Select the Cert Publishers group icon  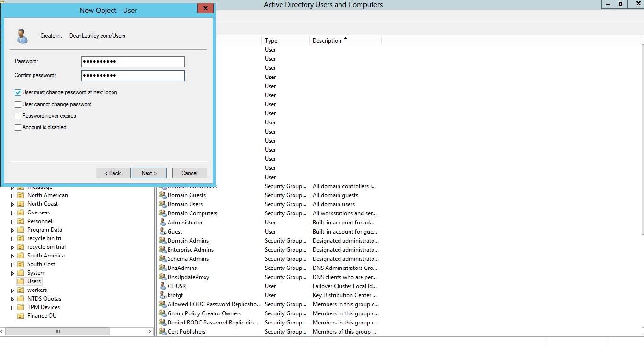pos(162,332)
